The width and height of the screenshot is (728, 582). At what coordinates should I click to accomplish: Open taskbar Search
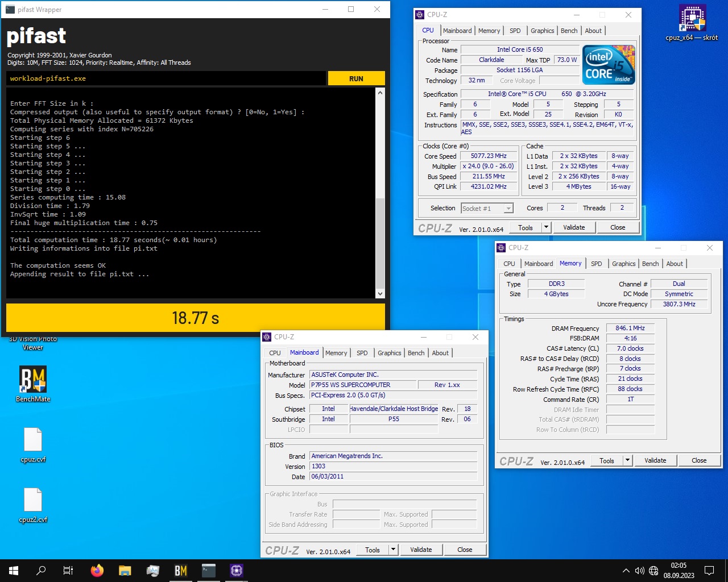coord(41,571)
